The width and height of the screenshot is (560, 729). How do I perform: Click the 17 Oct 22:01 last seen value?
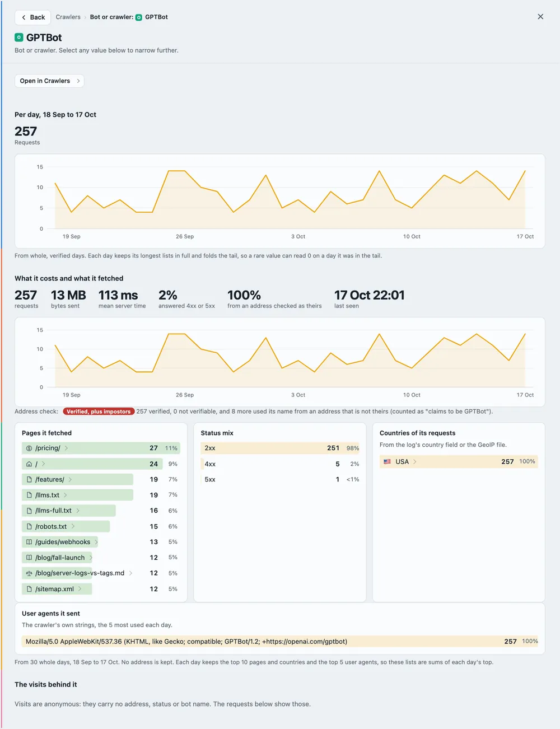370,295
